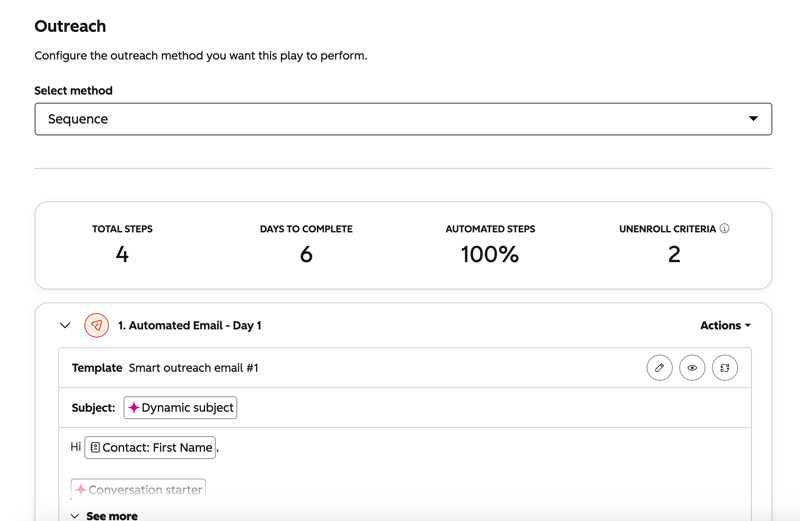Click the Select method label

(73, 90)
